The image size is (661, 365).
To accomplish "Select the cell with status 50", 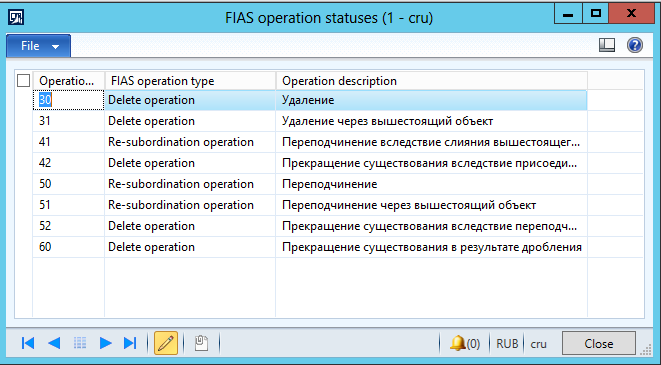I will (68, 184).
